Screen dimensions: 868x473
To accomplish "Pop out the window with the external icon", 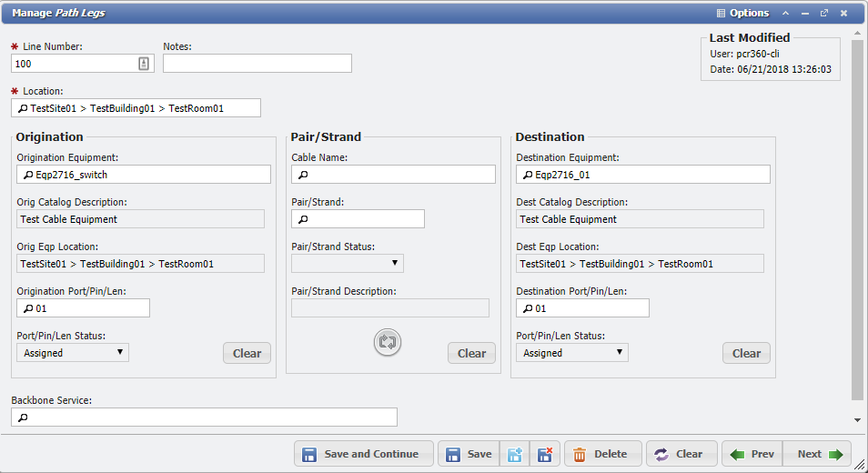I will click(x=824, y=13).
